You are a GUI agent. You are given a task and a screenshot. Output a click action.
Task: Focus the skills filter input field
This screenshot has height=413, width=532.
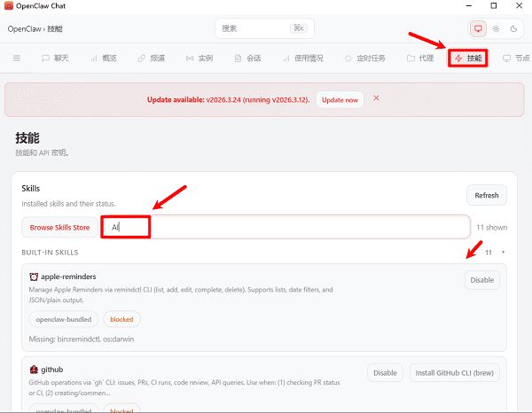pyautogui.click(x=293, y=227)
